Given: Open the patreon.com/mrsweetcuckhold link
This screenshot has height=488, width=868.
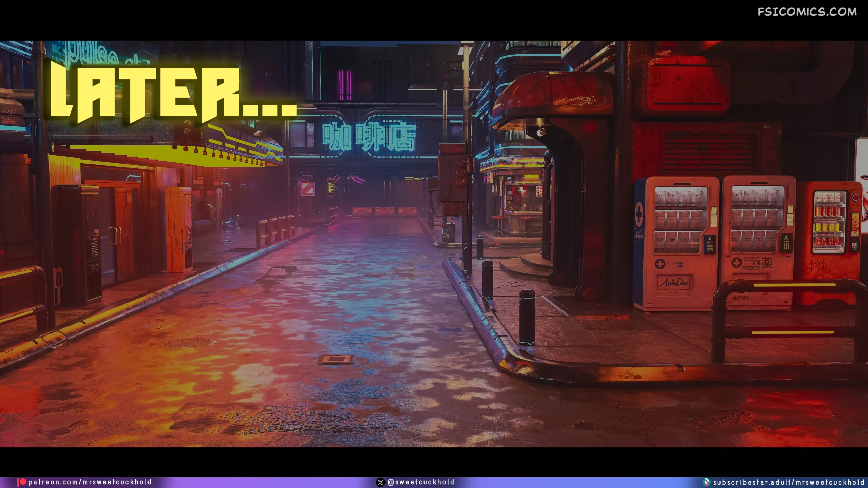Looking at the screenshot, I should coord(90,482).
